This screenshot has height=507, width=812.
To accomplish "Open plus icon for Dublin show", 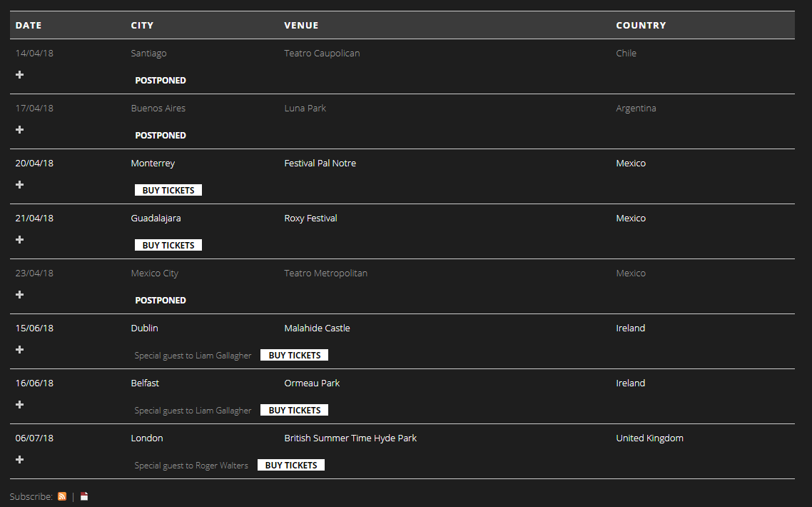I will coord(20,349).
